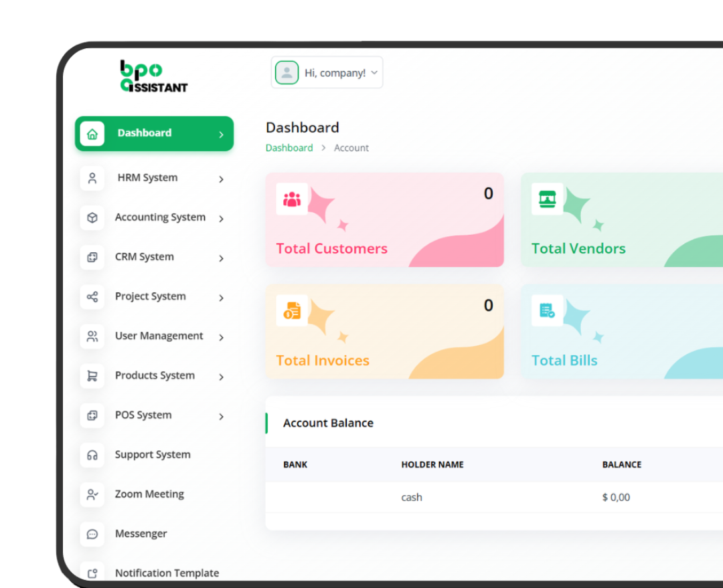The width and height of the screenshot is (723, 588).
Task: Click the Account breadcrumb entry
Action: [351, 148]
